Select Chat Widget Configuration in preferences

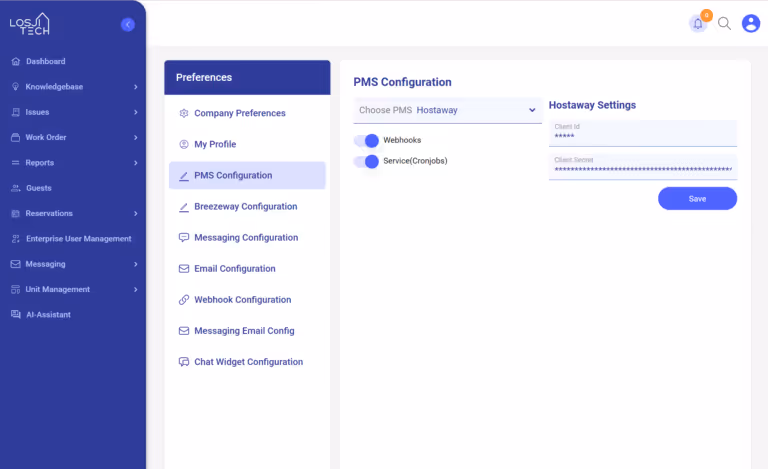pyautogui.click(x=247, y=362)
